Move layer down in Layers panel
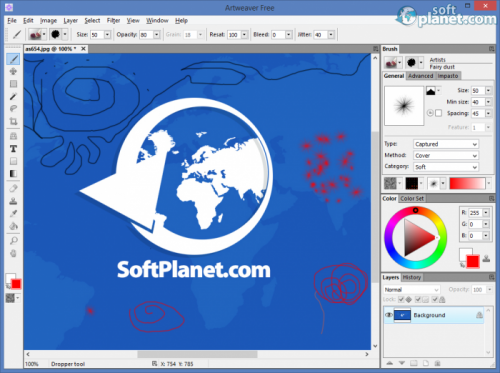Viewport: 500px width, 373px height. (402, 363)
